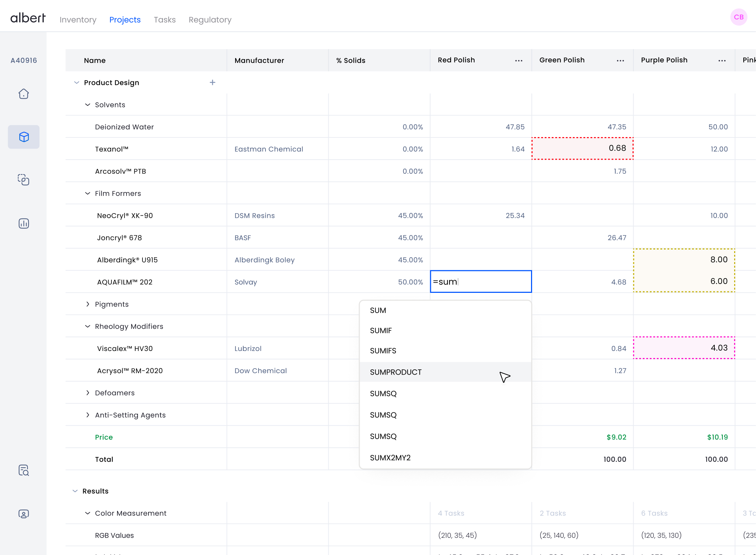Add item with Product Design plus icon
The height and width of the screenshot is (555, 756).
[212, 82]
